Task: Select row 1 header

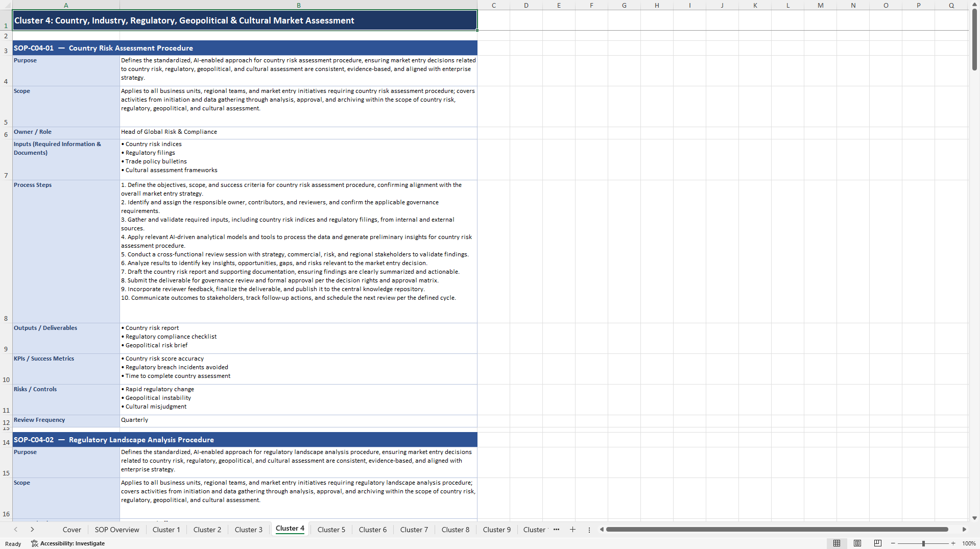Action: [x=6, y=20]
